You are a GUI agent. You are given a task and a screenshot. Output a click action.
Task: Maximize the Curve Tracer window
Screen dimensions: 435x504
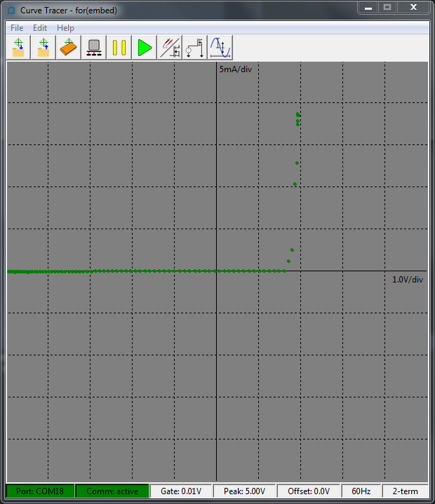point(387,8)
